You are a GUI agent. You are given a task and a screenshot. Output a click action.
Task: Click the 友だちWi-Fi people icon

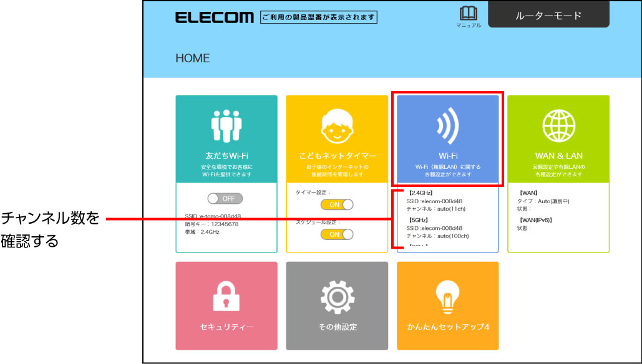226,126
